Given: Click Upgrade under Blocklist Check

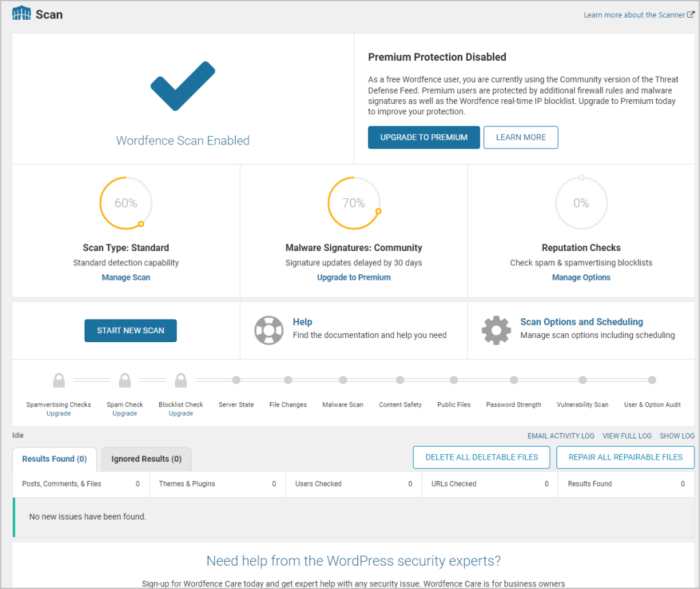Looking at the screenshot, I should (x=180, y=413).
